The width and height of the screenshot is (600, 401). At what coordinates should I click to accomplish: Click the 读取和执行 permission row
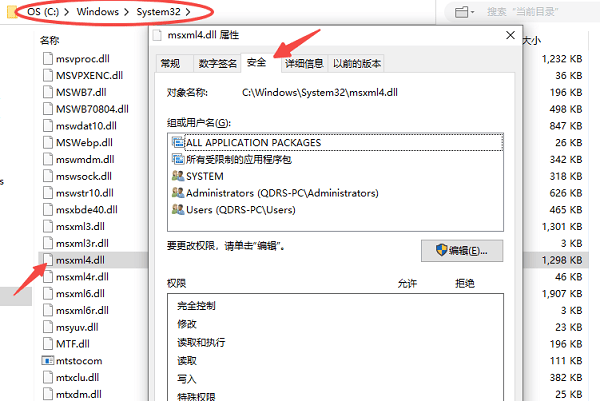point(336,342)
